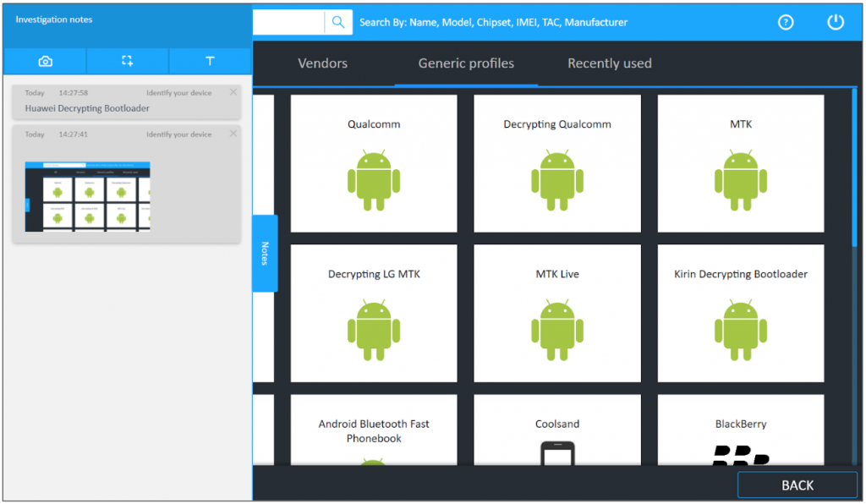
Task: Open the Generic profiles tab
Action: tap(466, 63)
